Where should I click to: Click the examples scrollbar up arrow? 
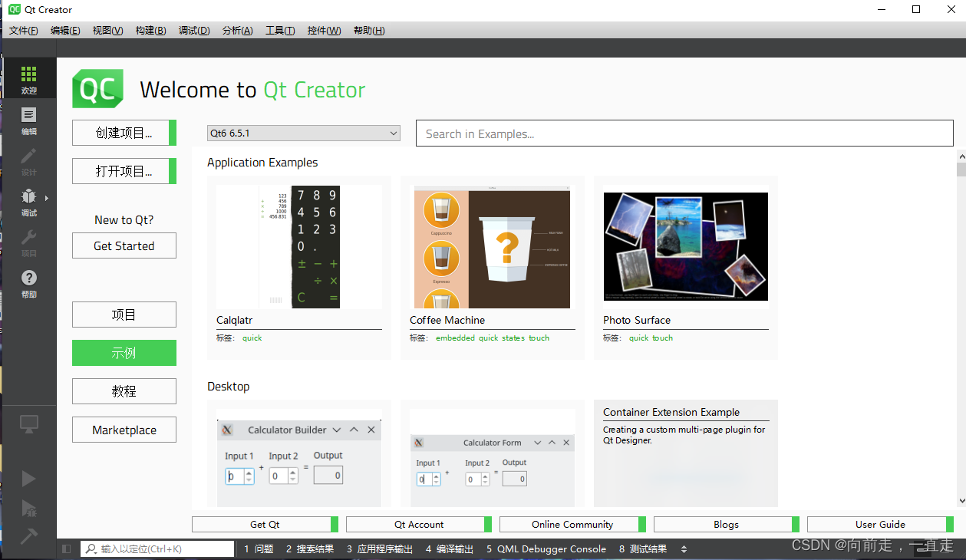[x=961, y=156]
